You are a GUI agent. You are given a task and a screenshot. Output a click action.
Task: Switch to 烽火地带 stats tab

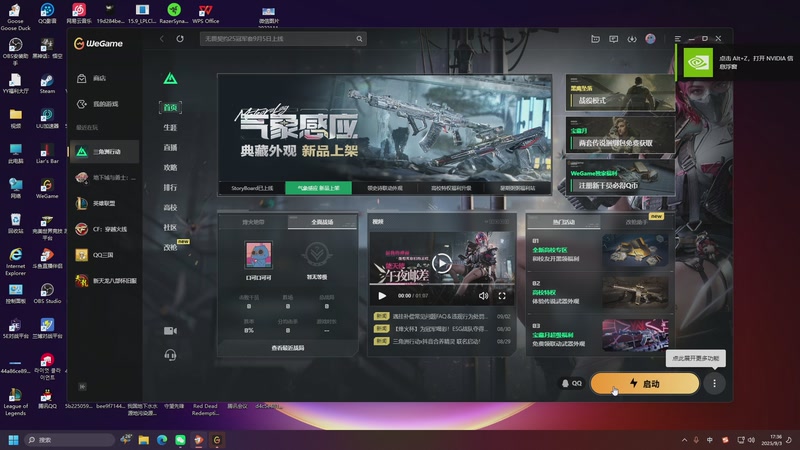point(253,222)
